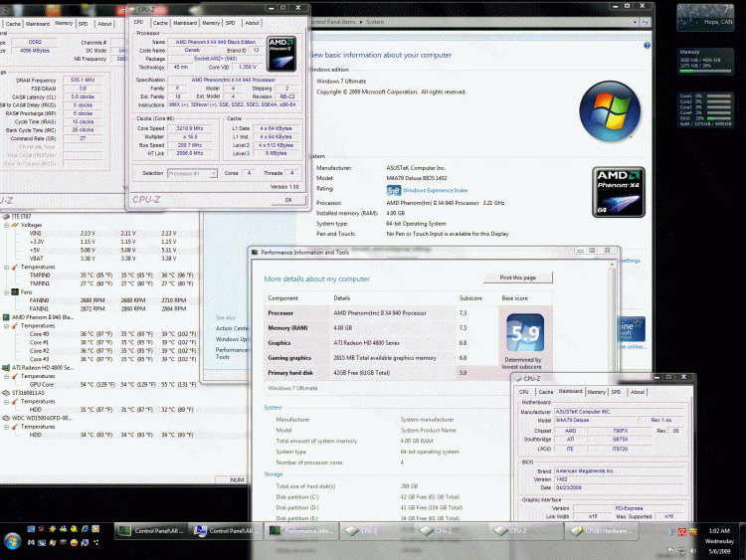746x560 pixels.
Task: Click the Fans icon in hardware tree
Action: [x=15, y=292]
